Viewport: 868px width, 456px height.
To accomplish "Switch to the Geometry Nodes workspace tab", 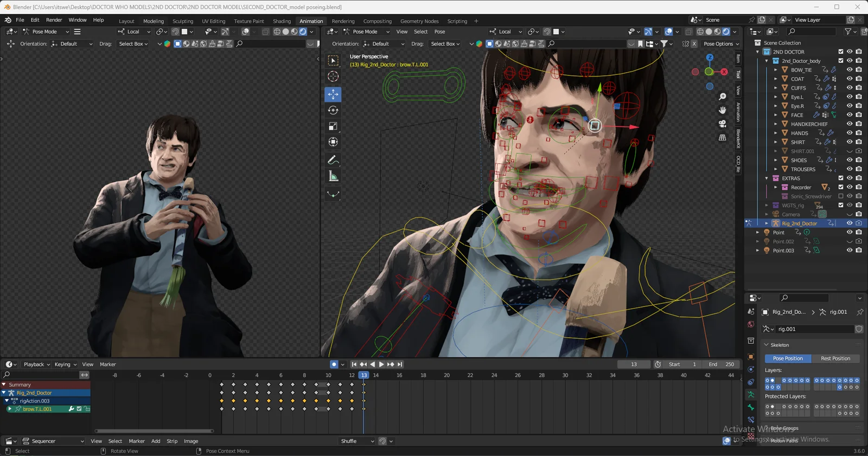I will tap(419, 21).
